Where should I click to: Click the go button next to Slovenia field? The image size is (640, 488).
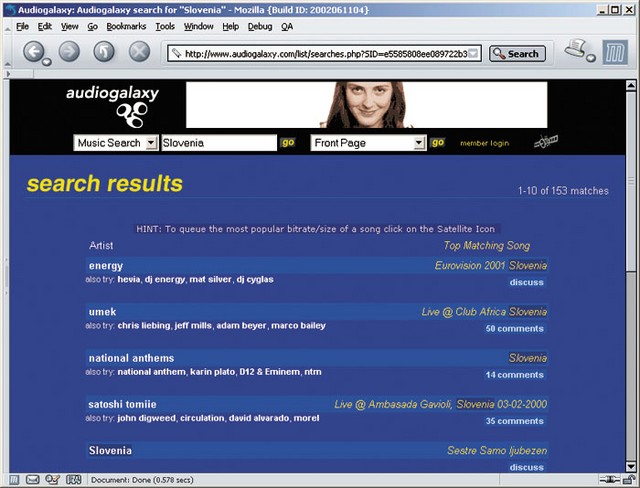(288, 142)
